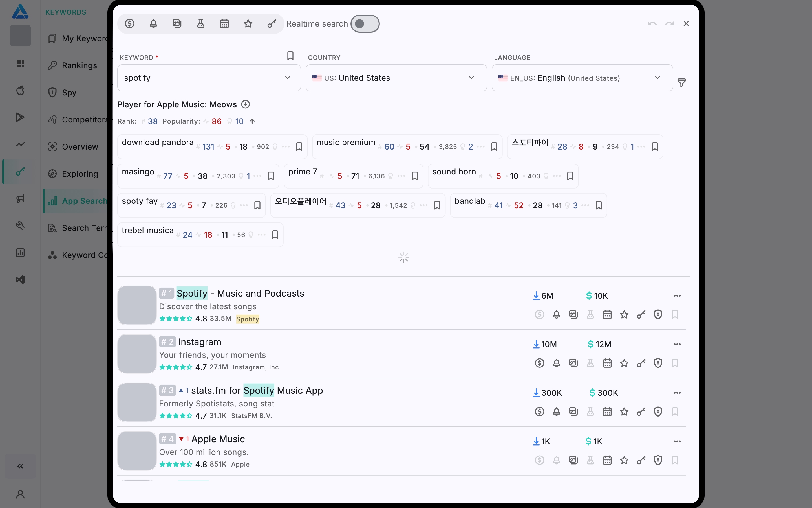Open the Instagram app title
The image size is (812, 508).
200,342
